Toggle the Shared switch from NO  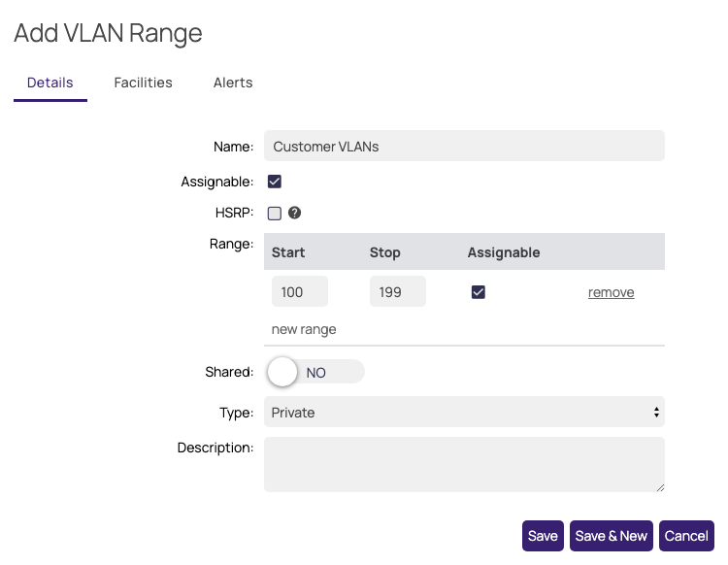pos(315,372)
